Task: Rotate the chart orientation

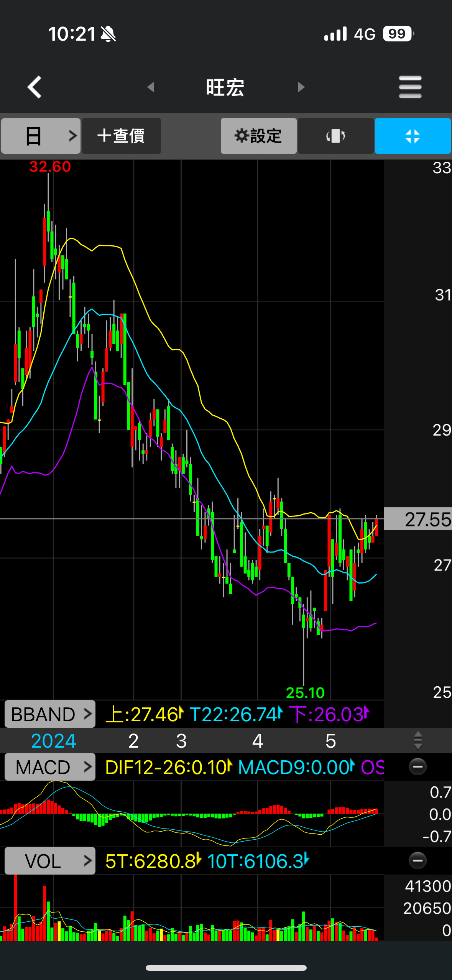Action: pos(335,136)
